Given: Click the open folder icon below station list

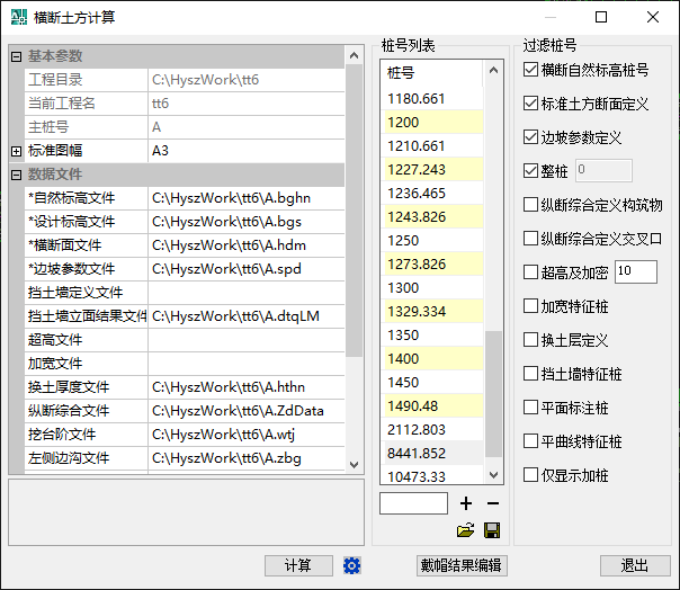Looking at the screenshot, I should click(x=466, y=531).
